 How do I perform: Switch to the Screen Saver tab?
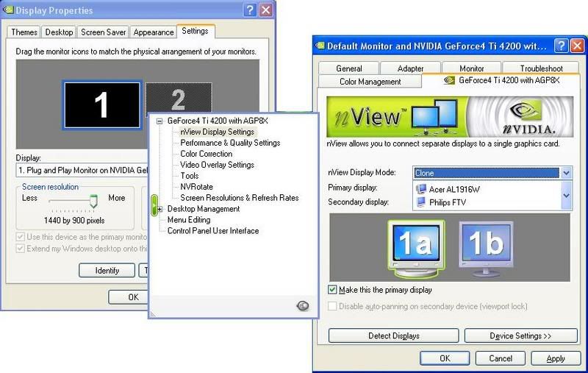point(103,32)
